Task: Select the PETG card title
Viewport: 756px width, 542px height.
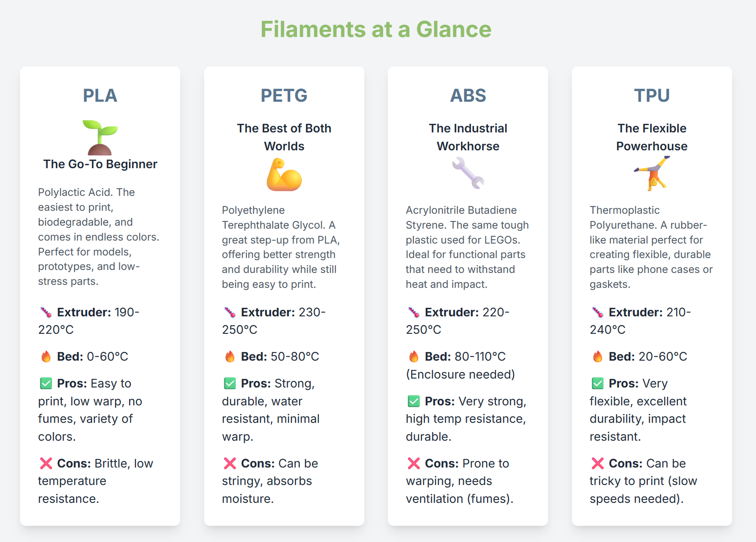Action: pyautogui.click(x=284, y=95)
